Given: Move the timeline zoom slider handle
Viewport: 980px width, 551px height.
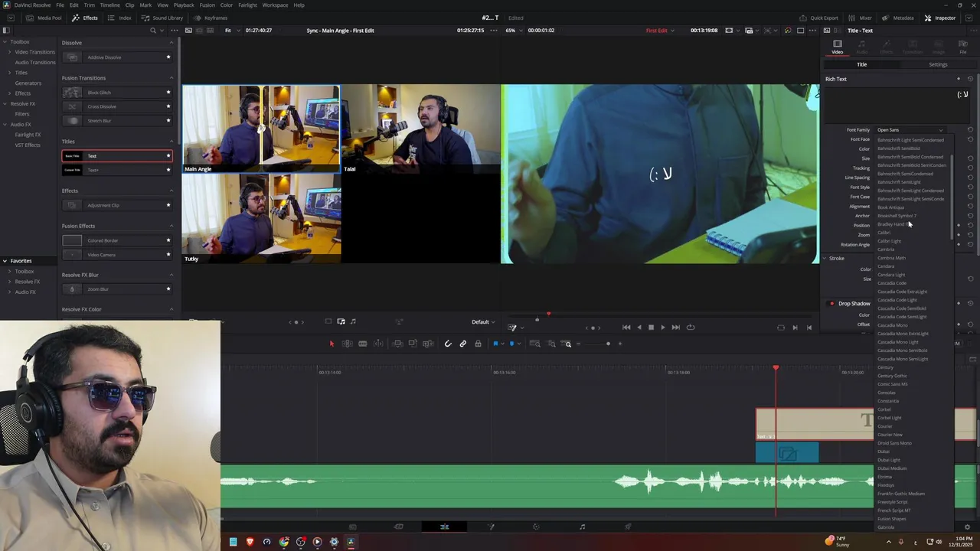Looking at the screenshot, I should 608,344.
